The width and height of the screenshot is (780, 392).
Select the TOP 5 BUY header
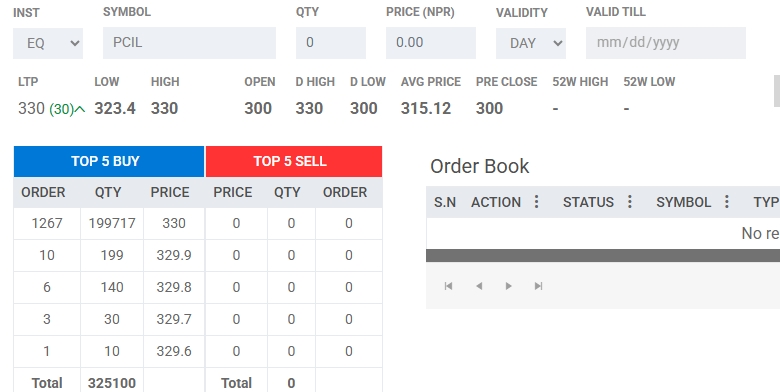[109, 161]
